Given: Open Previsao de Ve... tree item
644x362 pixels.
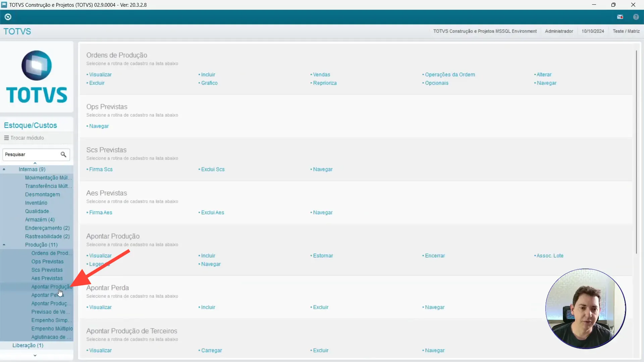Looking at the screenshot, I should [51, 312].
